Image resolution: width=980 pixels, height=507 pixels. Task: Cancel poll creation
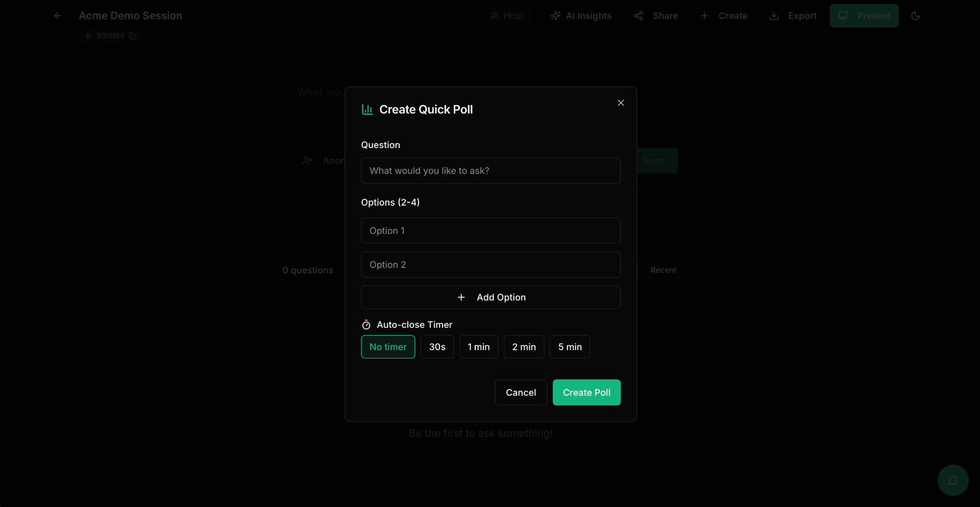(x=521, y=392)
